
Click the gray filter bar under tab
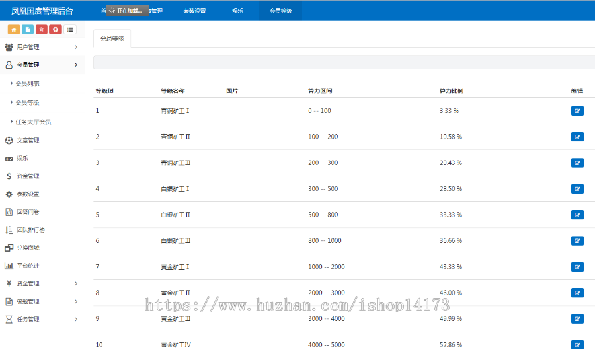pos(344,63)
